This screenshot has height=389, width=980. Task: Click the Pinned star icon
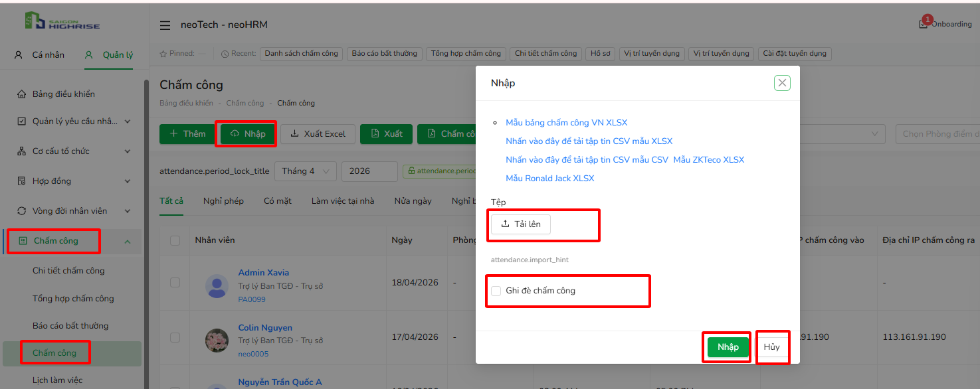pyautogui.click(x=163, y=54)
